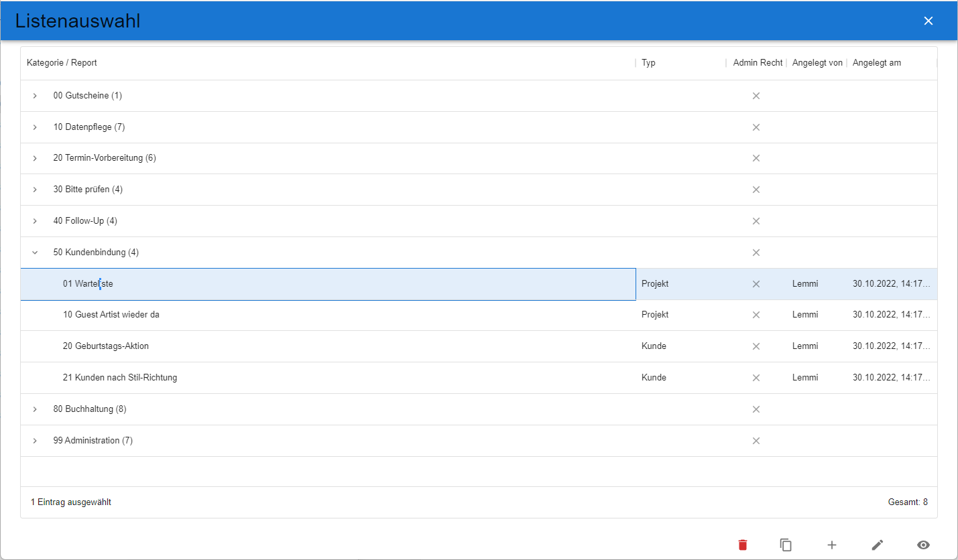The image size is (958, 560).
Task: Click the 1 Eintrag ausgewählt status text
Action: tap(71, 502)
